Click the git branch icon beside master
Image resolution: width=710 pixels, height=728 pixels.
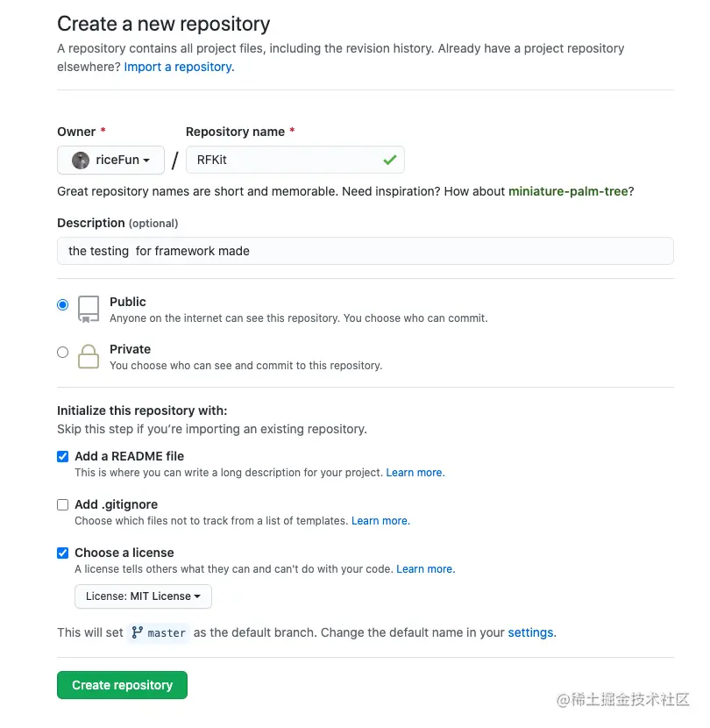[137, 632]
